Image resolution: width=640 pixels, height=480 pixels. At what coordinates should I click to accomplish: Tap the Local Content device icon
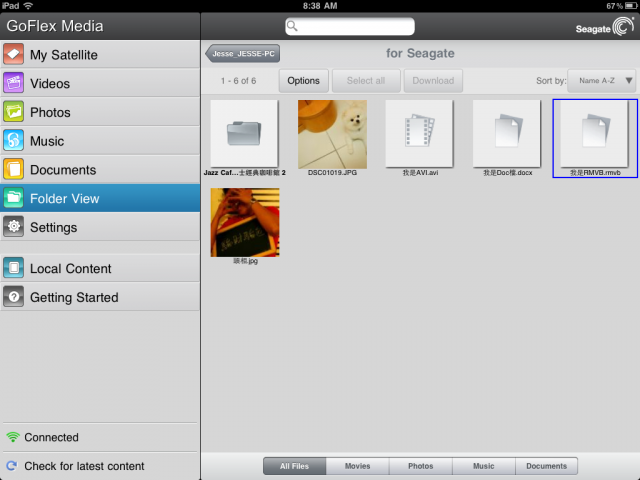13,268
